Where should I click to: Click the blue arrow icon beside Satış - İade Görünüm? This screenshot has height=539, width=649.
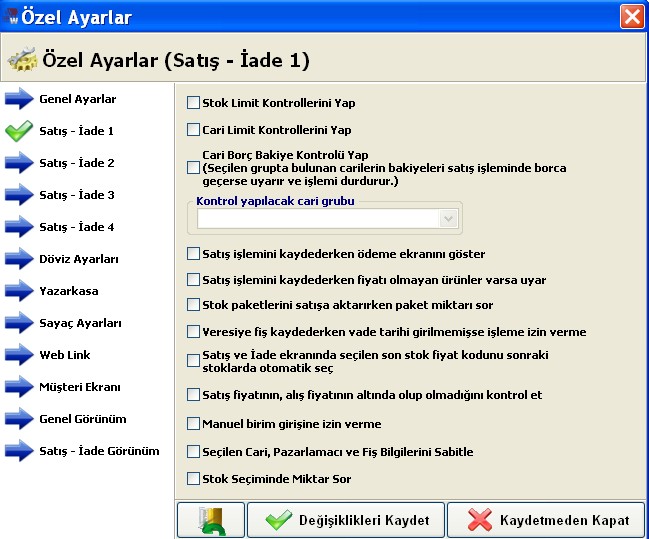tap(19, 451)
